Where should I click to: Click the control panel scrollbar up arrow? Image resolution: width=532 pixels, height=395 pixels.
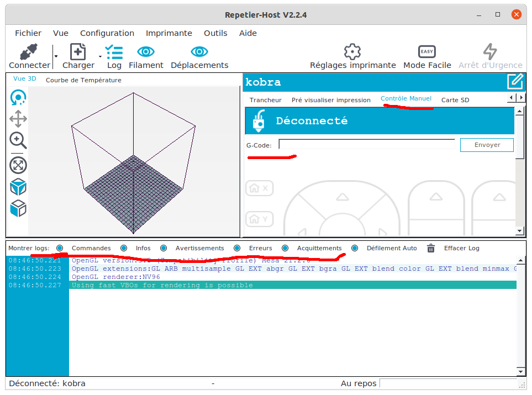click(520, 111)
